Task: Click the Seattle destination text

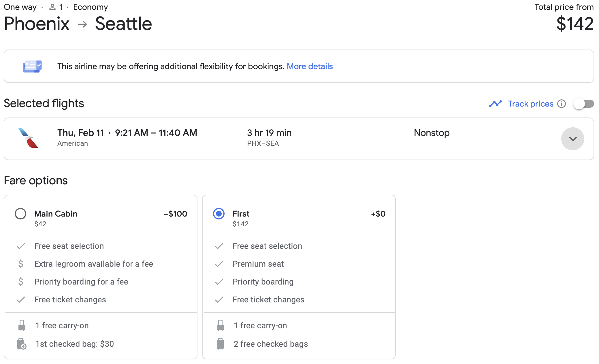Action: [x=124, y=24]
